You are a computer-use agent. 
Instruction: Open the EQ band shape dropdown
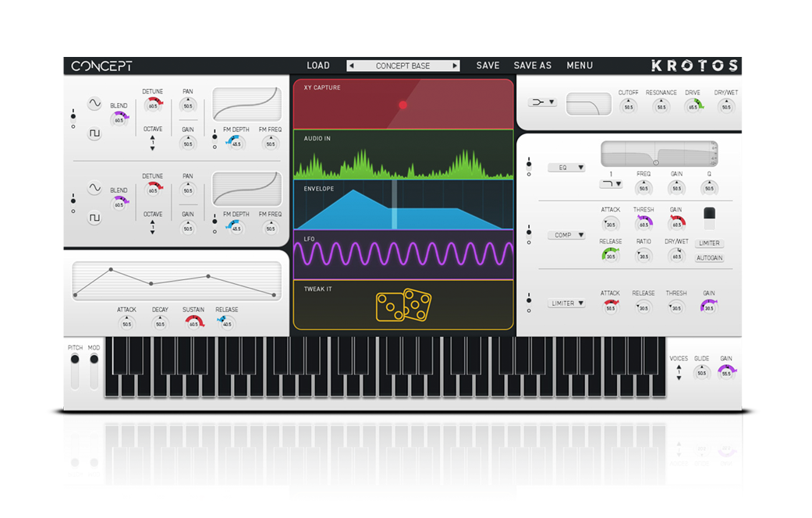click(611, 184)
